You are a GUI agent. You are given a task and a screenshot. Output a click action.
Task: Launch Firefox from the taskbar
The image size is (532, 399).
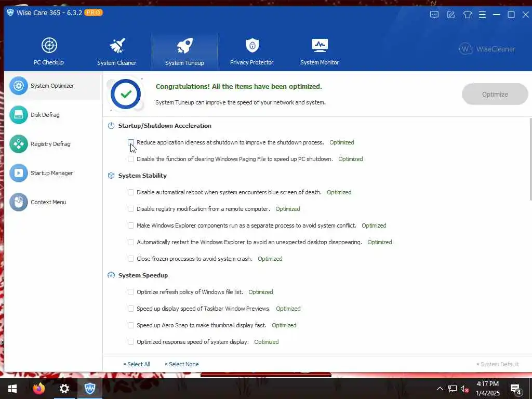pyautogui.click(x=38, y=388)
